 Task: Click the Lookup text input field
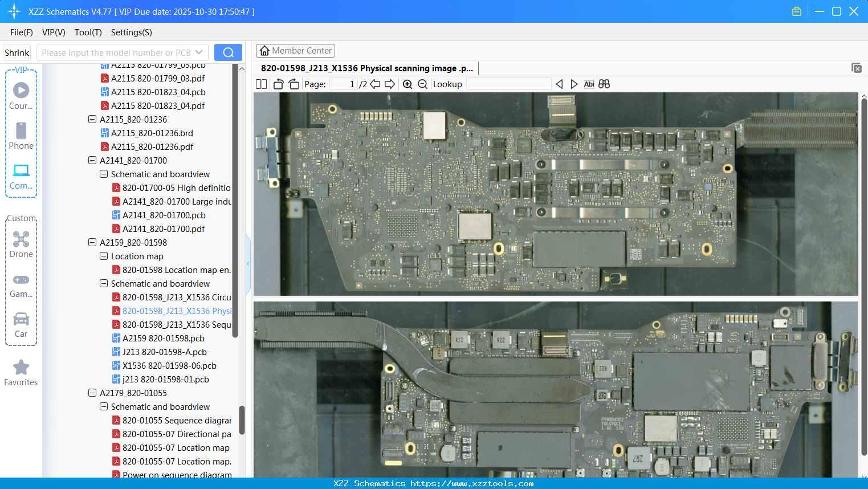(508, 84)
